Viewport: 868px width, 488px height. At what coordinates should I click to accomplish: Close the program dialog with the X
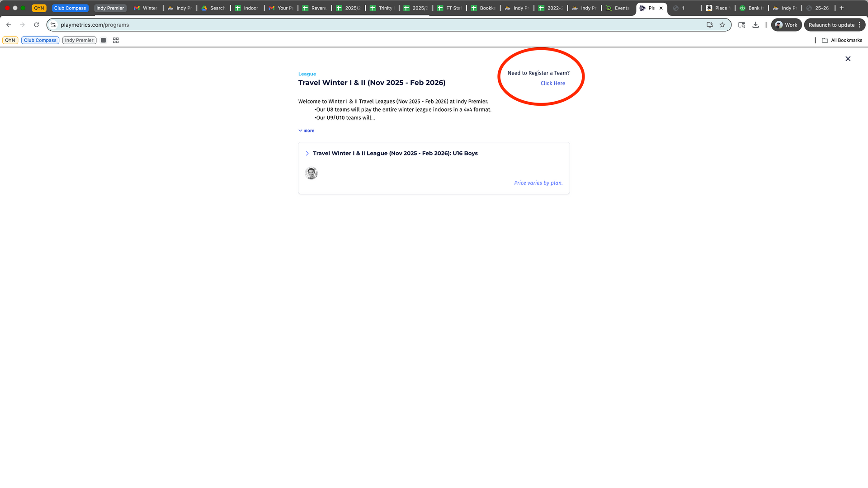click(848, 59)
